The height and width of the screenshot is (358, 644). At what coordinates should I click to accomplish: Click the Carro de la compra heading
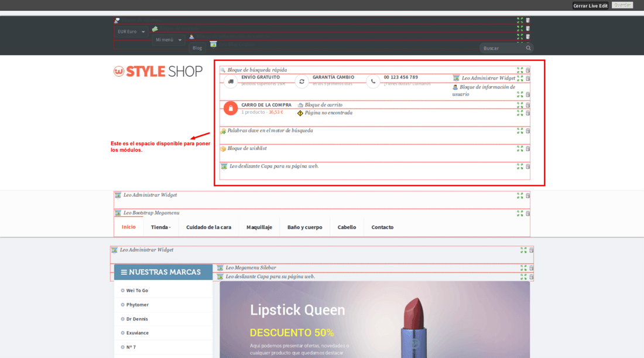coord(266,105)
